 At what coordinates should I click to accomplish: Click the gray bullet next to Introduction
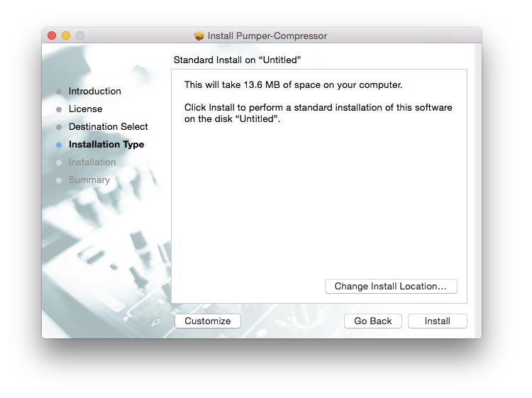pyautogui.click(x=59, y=92)
